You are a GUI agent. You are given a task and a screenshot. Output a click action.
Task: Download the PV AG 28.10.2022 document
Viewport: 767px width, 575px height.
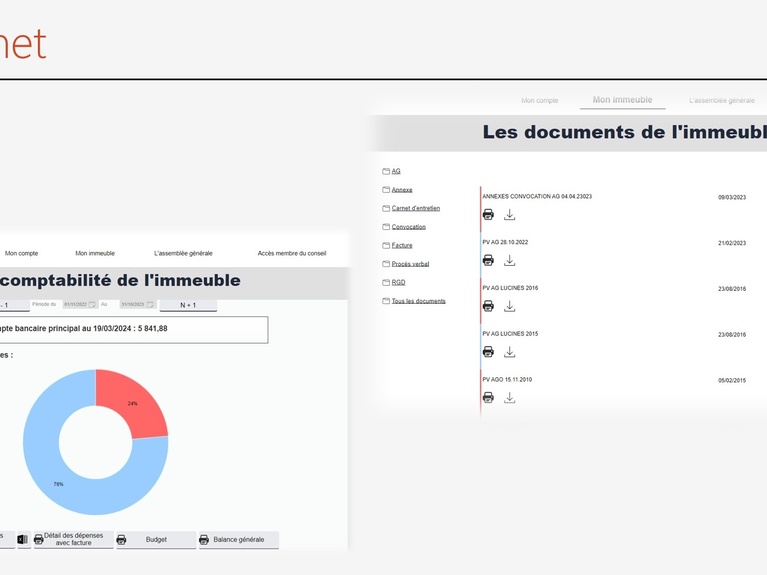[509, 260]
